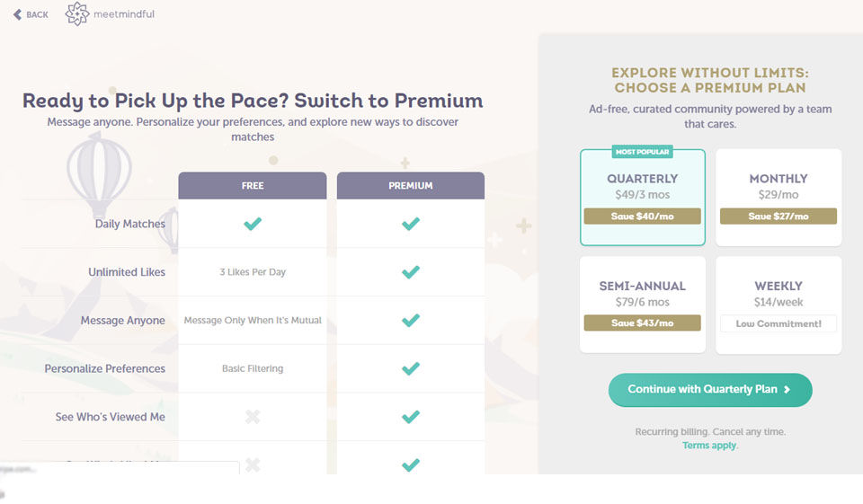863x504 pixels.
Task: Select the Monthly $29/mo plan
Action: pos(778,186)
